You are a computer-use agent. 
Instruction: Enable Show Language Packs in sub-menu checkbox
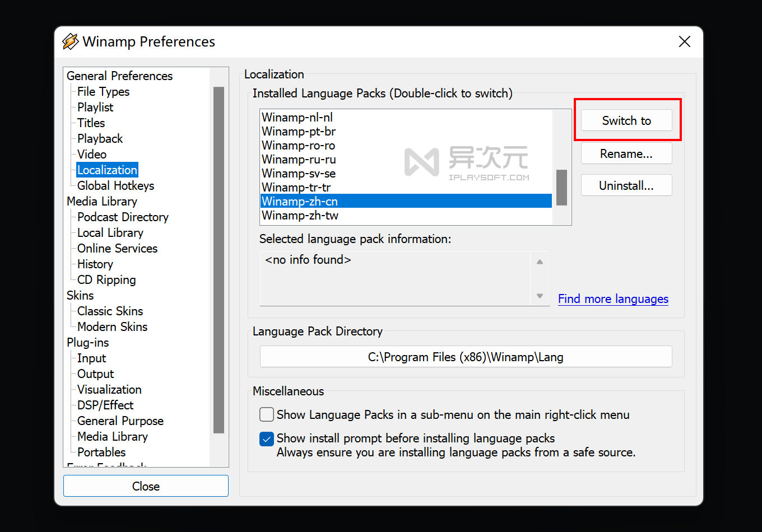[267, 415]
